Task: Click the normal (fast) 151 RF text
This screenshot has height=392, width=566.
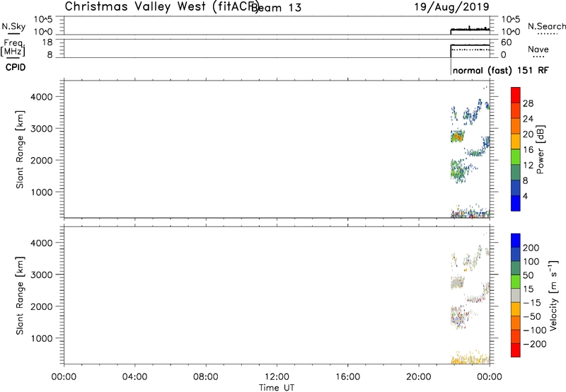Action: tap(501, 70)
